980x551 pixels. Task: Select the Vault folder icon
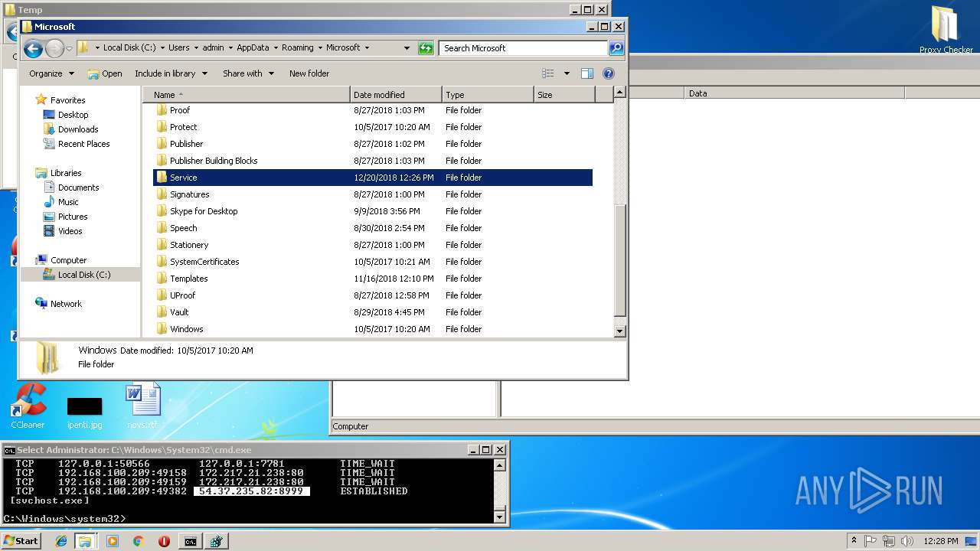click(x=162, y=311)
